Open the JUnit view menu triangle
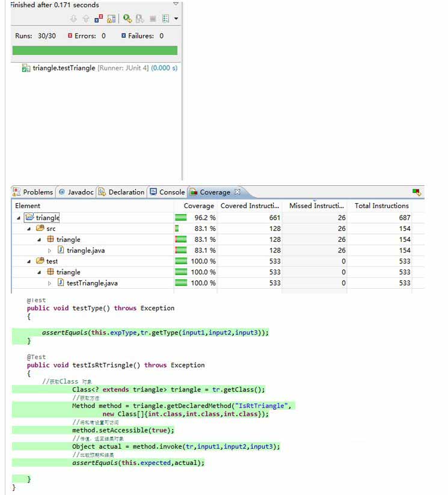 176,4
